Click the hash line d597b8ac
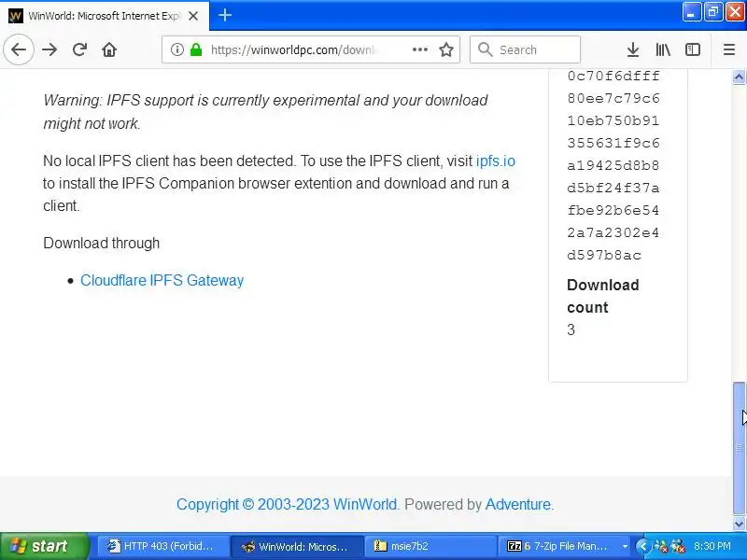The width and height of the screenshot is (747, 560). [604, 255]
